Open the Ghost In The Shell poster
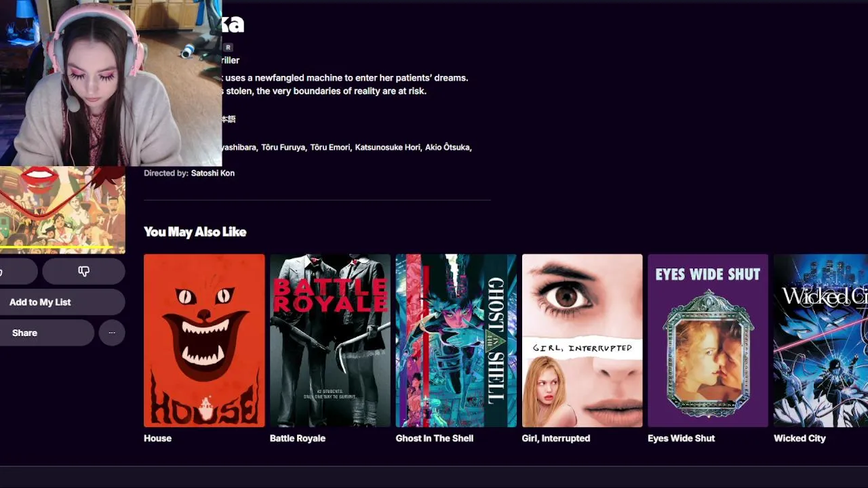This screenshot has width=868, height=488. (456, 340)
